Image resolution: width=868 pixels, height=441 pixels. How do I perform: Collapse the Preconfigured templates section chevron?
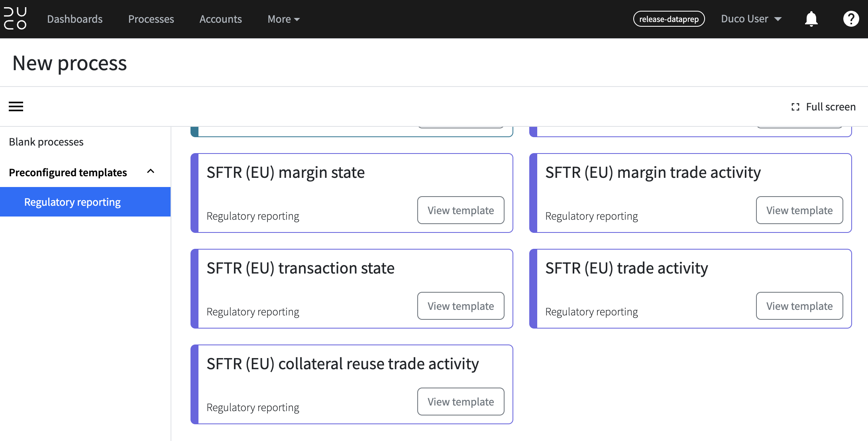(x=151, y=171)
